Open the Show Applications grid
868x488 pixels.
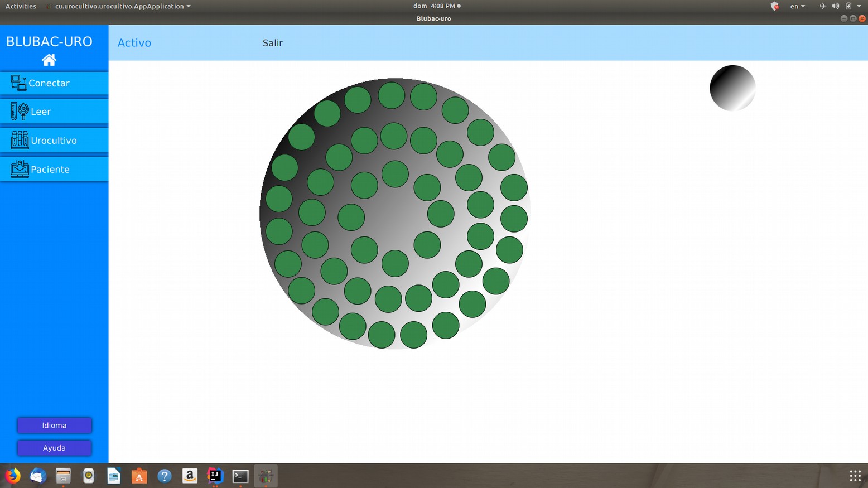[855, 476]
